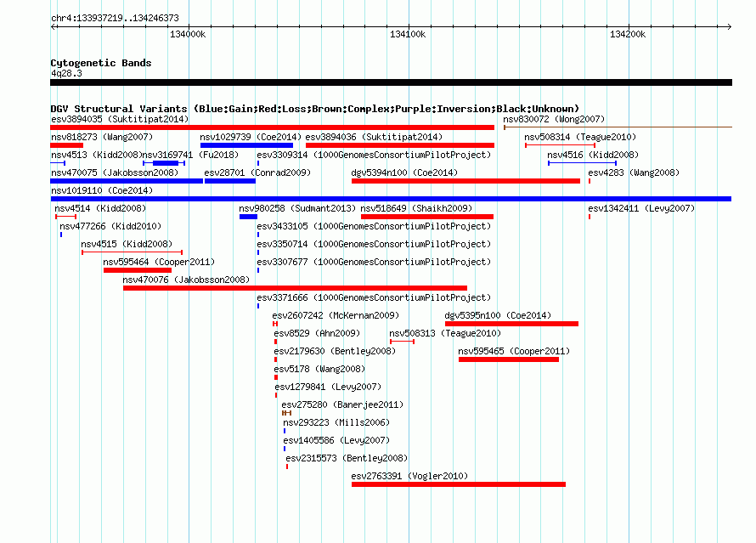Click the nsv1029739 (Coe2014) variant label
Viewport: 756px width, 543px height.
tap(251, 137)
